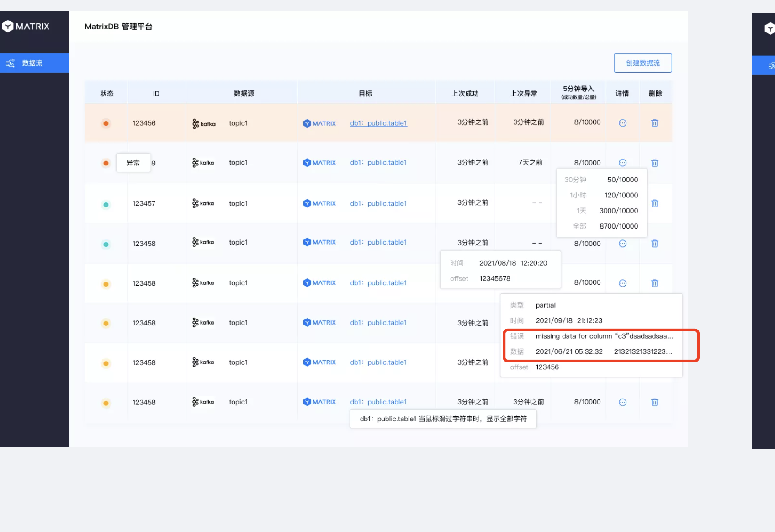The width and height of the screenshot is (775, 532).
Task: Click kafka icon in row 123457
Action: (x=203, y=203)
